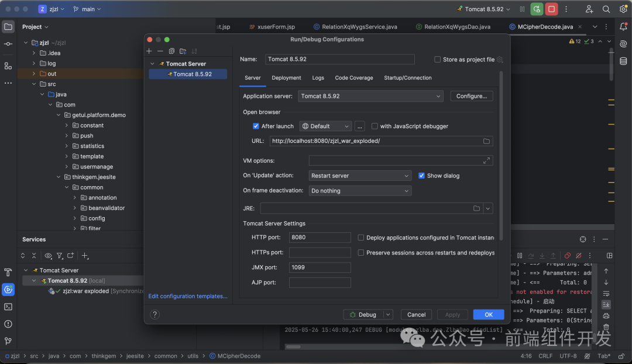Open Tomcat 8.5.92 run configuration selector
The height and width of the screenshot is (364, 632).
pyautogui.click(x=484, y=9)
